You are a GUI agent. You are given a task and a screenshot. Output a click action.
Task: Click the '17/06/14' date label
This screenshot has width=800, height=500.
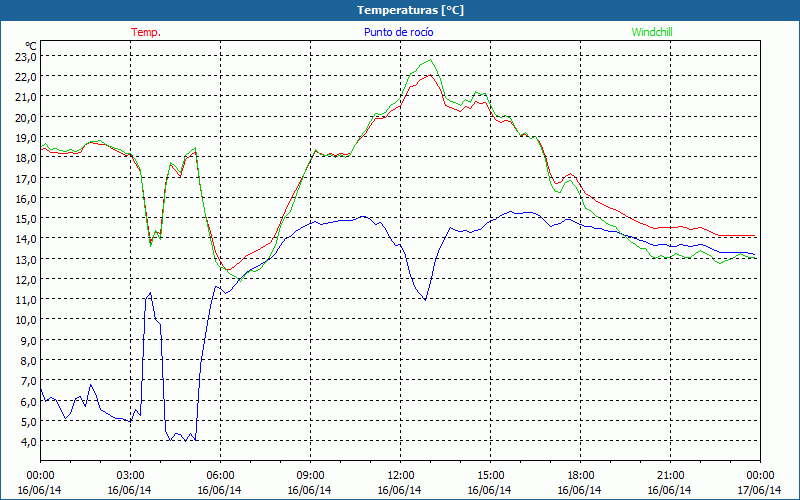(x=759, y=490)
